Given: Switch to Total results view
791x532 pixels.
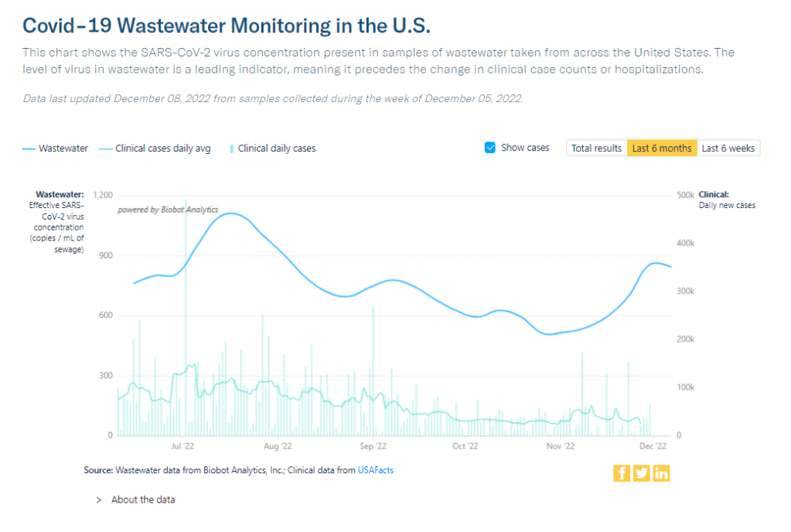Looking at the screenshot, I should 596,148.
